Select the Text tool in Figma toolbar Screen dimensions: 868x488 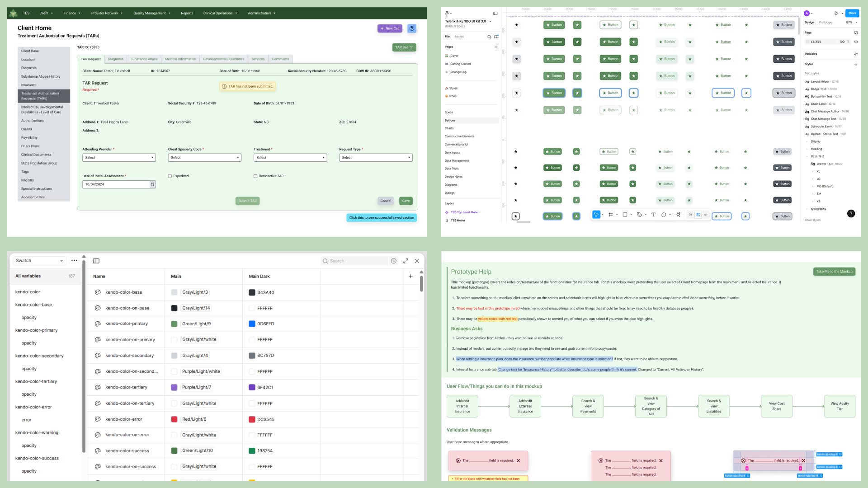pos(653,215)
